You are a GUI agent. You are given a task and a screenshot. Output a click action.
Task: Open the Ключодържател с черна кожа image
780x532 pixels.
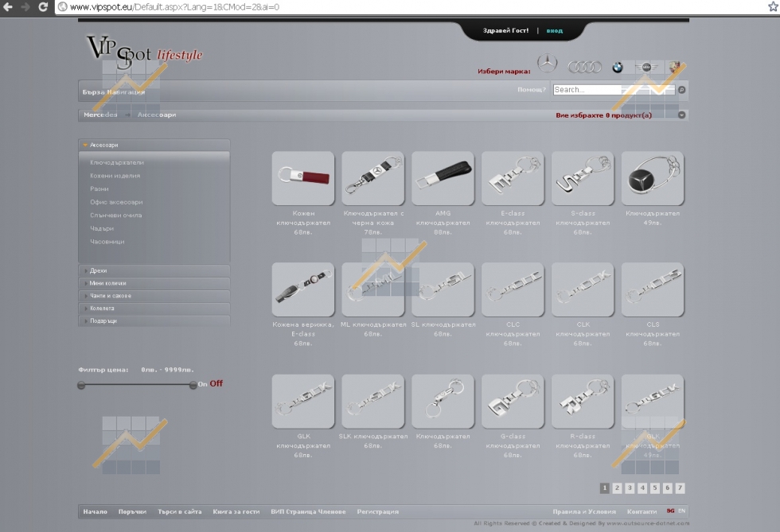pyautogui.click(x=373, y=178)
